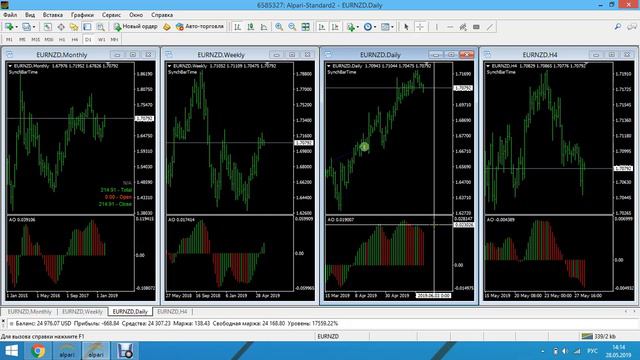Click the Новый ордер button
The width and height of the screenshot is (640, 360).
(136, 27)
